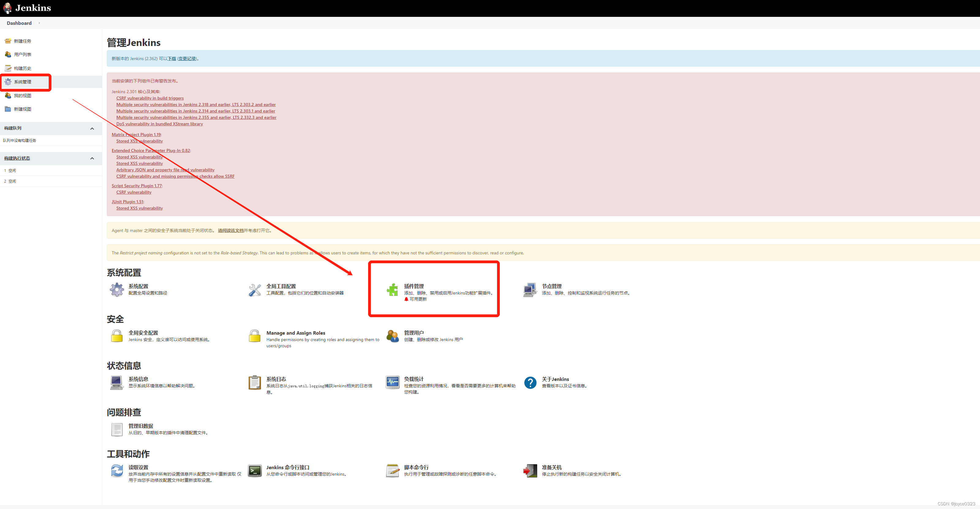
Task: Click the terminal icon for Jenkins 命令行接口
Action: [254, 471]
